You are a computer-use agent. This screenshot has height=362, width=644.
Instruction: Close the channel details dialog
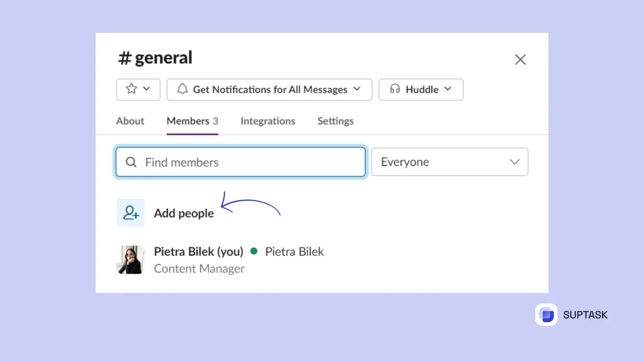pyautogui.click(x=520, y=59)
